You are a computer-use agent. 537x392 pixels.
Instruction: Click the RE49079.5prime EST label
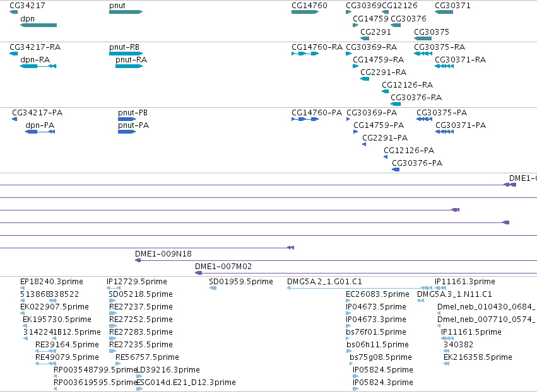67,357
